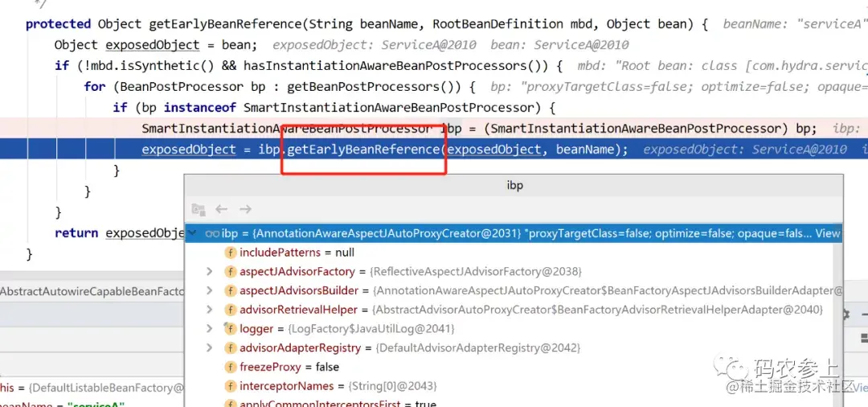Click the DefaultAdvisorAdapterRegistry@2042 value
This screenshot has width=868, height=407.
[x=478, y=348]
